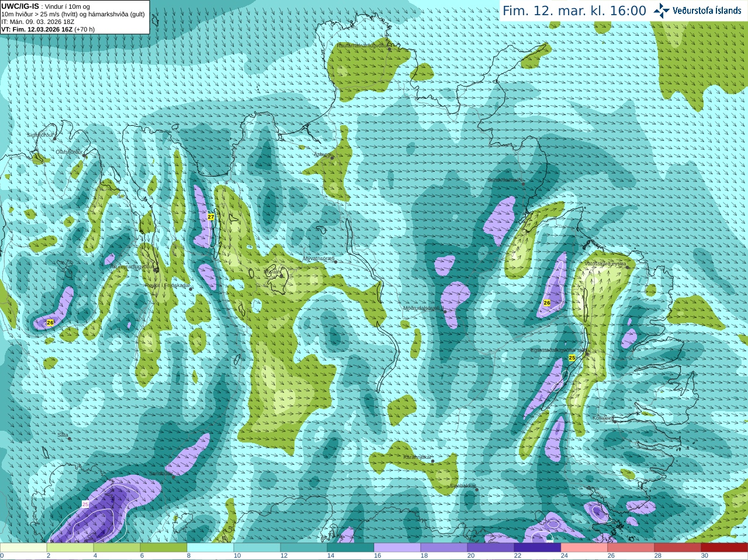Select the 10–12 m/s legend color
This screenshot has height=560, width=748.
pyautogui.click(x=257, y=548)
